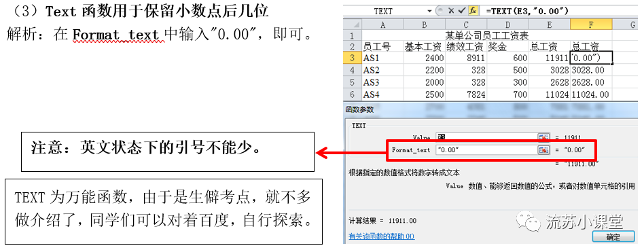
Task: Click the 基本工资 header cell
Action: (425, 46)
